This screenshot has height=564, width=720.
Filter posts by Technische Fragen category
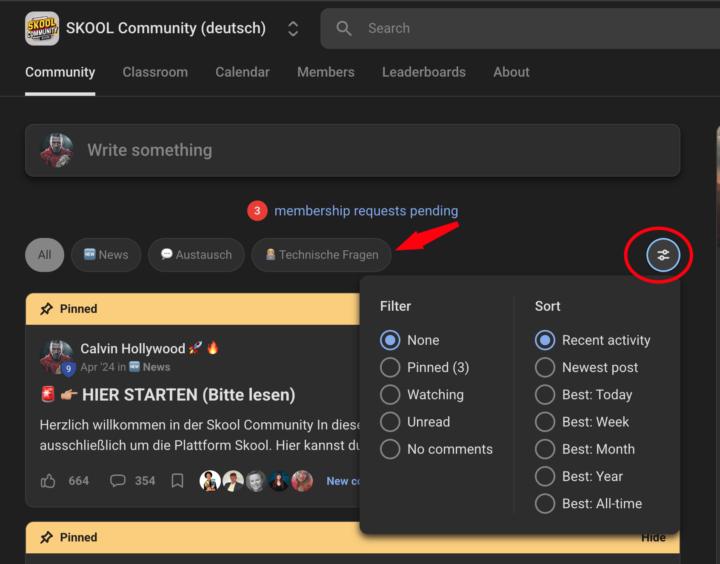pos(321,255)
